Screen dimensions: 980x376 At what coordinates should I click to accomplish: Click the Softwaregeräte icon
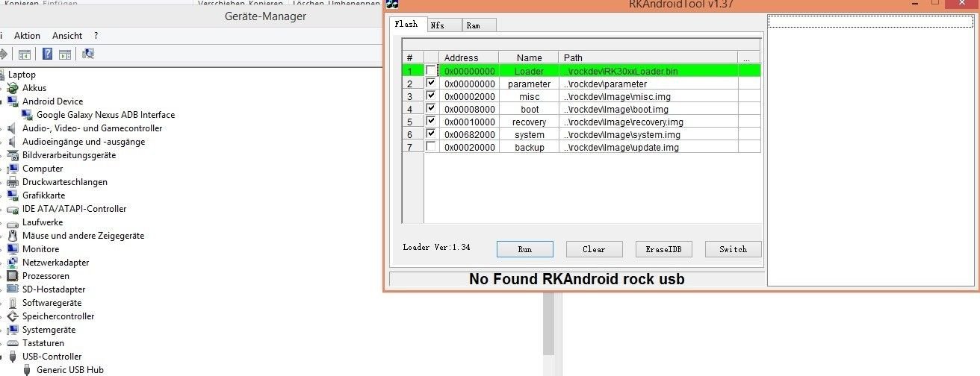[13, 303]
